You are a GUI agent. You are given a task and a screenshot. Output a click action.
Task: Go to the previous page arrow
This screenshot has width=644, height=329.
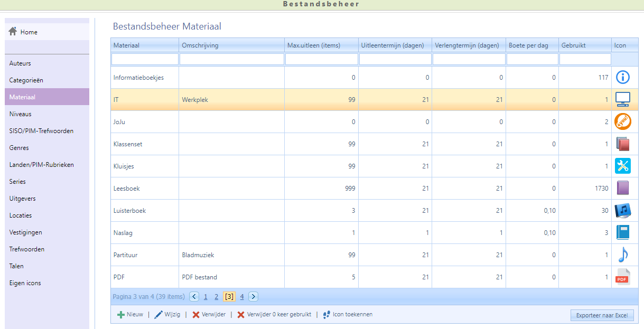click(x=194, y=297)
